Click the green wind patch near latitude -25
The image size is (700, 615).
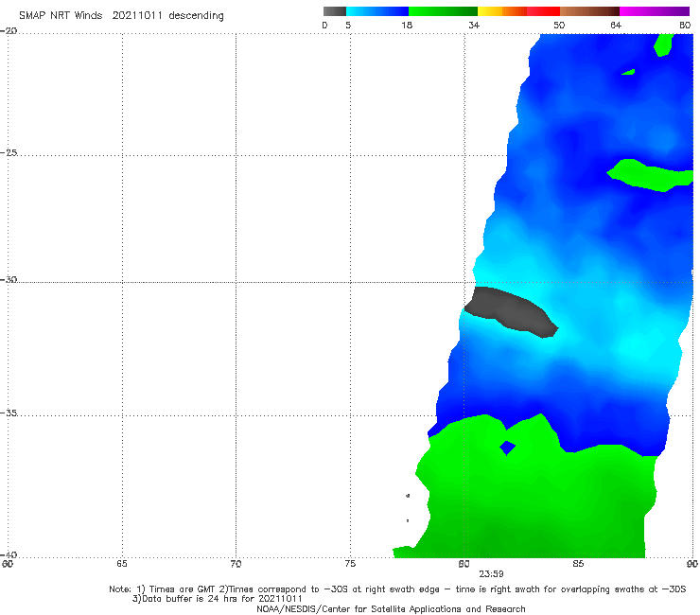tap(651, 175)
